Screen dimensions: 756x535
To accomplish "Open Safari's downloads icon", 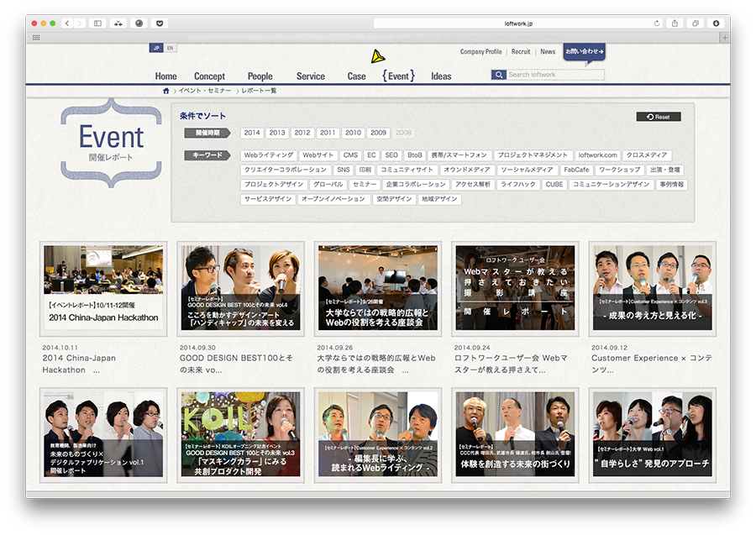I will [717, 24].
